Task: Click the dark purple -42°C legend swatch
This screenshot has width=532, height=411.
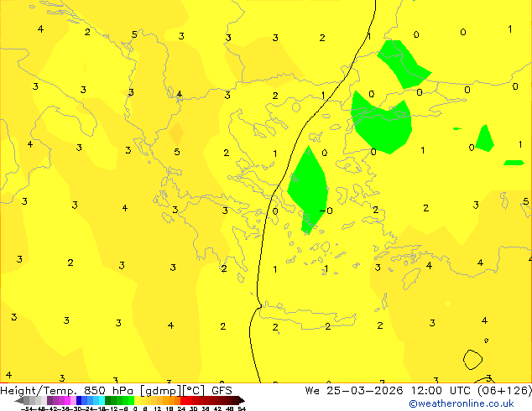Action: (50, 400)
